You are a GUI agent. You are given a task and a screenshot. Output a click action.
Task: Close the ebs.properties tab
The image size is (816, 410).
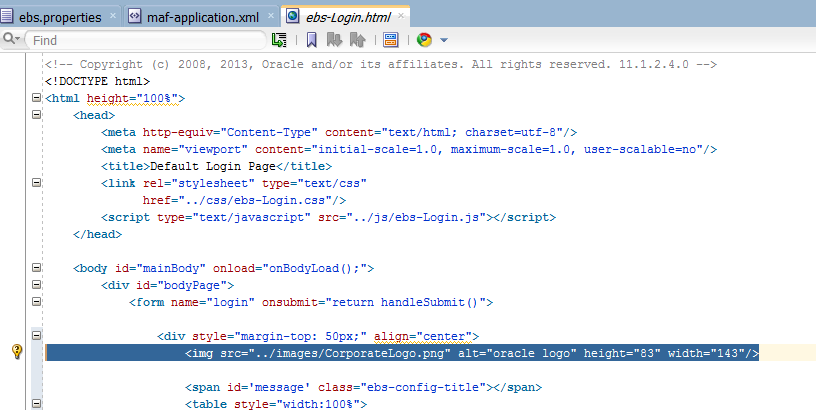point(113,16)
